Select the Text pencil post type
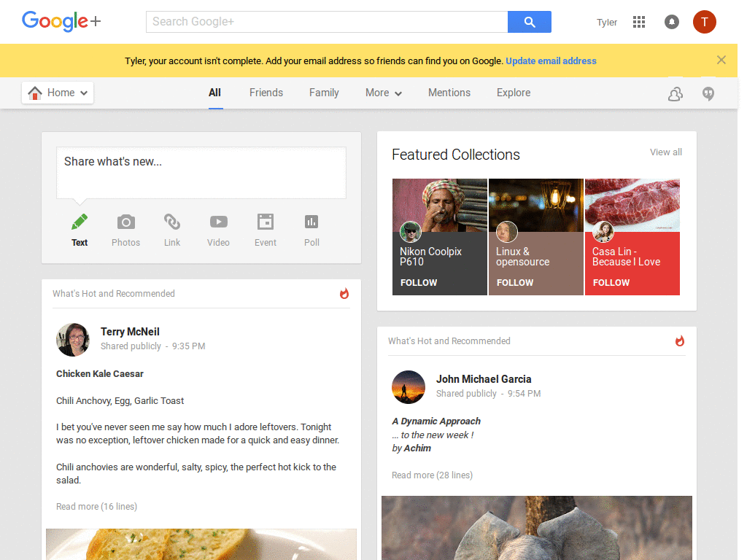The height and width of the screenshot is (560, 747). [80, 230]
